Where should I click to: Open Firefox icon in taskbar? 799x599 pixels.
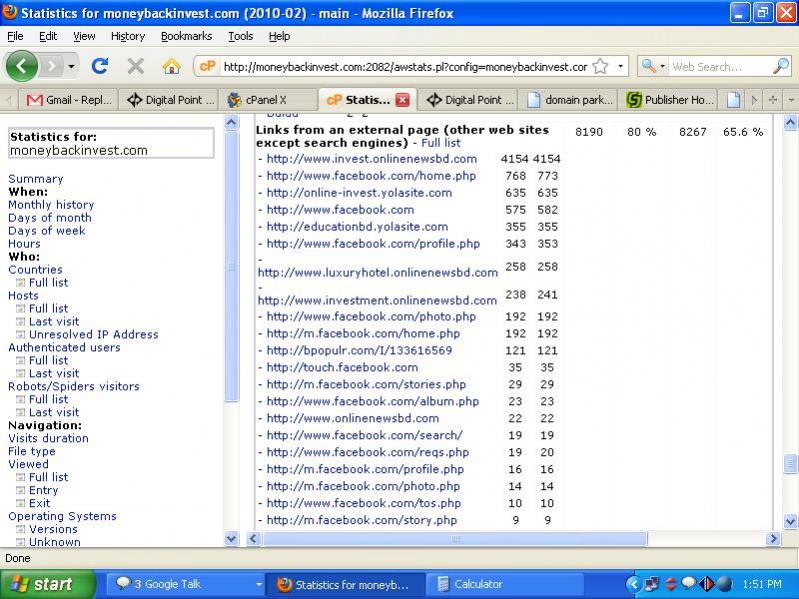click(343, 584)
